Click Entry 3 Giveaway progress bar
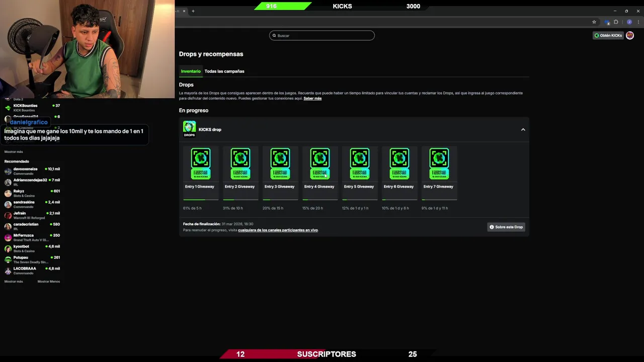644x362 pixels. (x=280, y=200)
